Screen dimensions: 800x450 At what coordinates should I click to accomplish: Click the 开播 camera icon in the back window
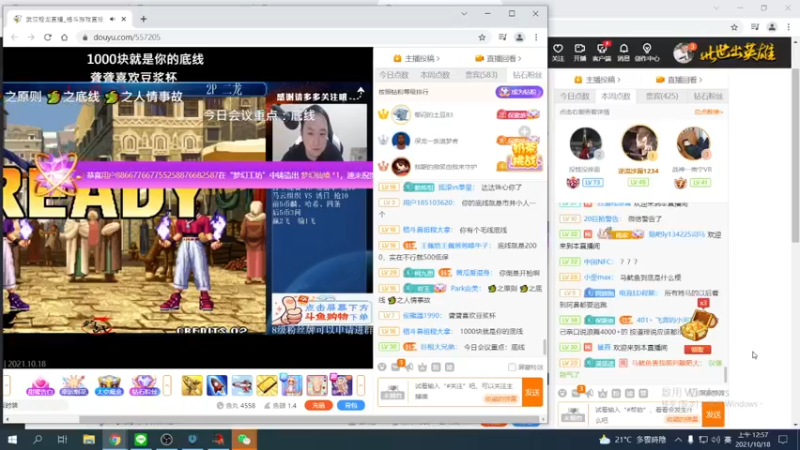pyautogui.click(x=580, y=52)
